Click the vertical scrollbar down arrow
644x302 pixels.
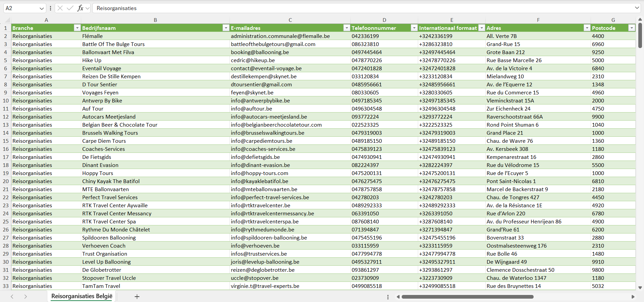(640, 288)
